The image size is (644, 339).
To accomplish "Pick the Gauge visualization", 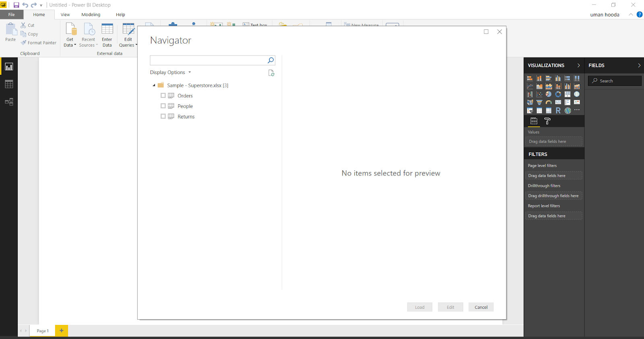I will pos(549,102).
